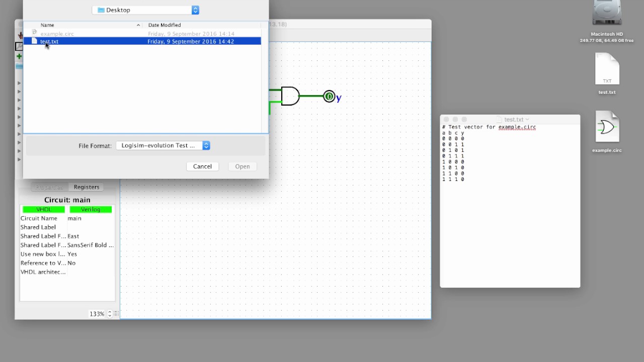Click the example.circ label under the desktop icon

[x=607, y=150]
